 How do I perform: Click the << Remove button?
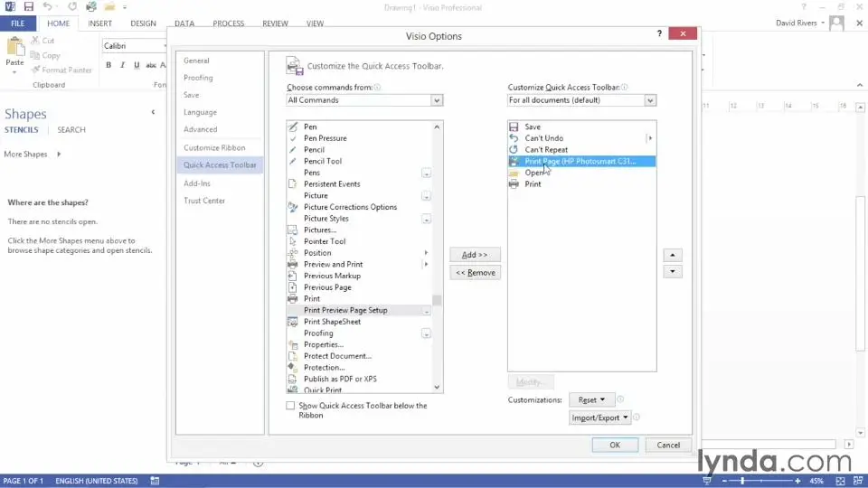pyautogui.click(x=475, y=272)
